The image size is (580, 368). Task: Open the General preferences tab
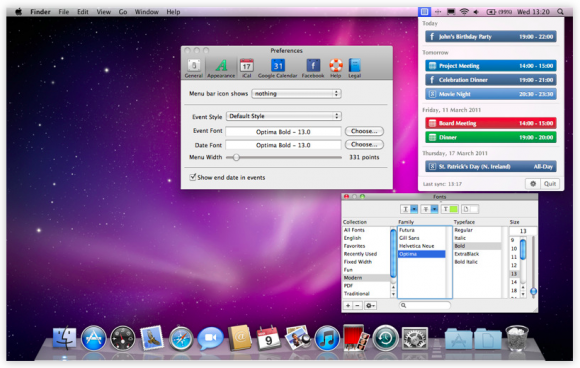[194, 68]
